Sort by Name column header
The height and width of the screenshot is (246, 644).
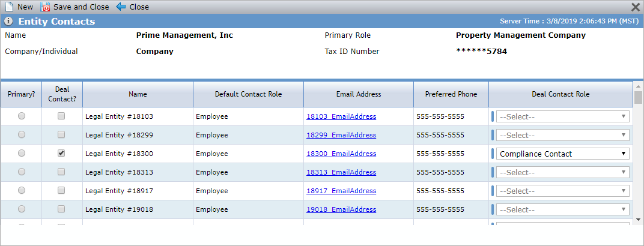point(138,94)
